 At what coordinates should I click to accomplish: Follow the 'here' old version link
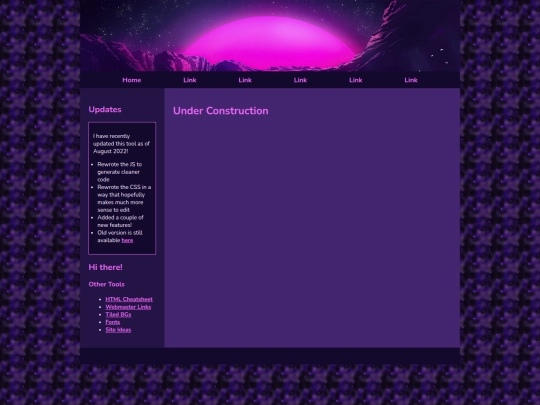[127, 240]
